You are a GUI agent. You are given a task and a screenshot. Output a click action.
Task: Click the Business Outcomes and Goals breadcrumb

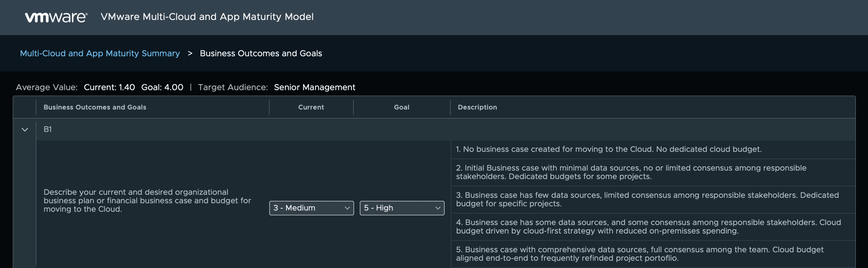point(261,54)
